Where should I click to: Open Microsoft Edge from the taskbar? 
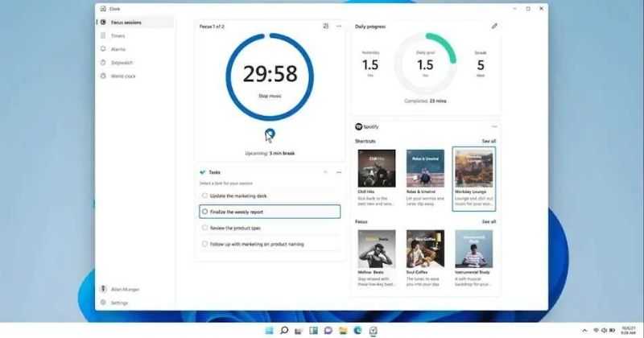pyautogui.click(x=357, y=331)
